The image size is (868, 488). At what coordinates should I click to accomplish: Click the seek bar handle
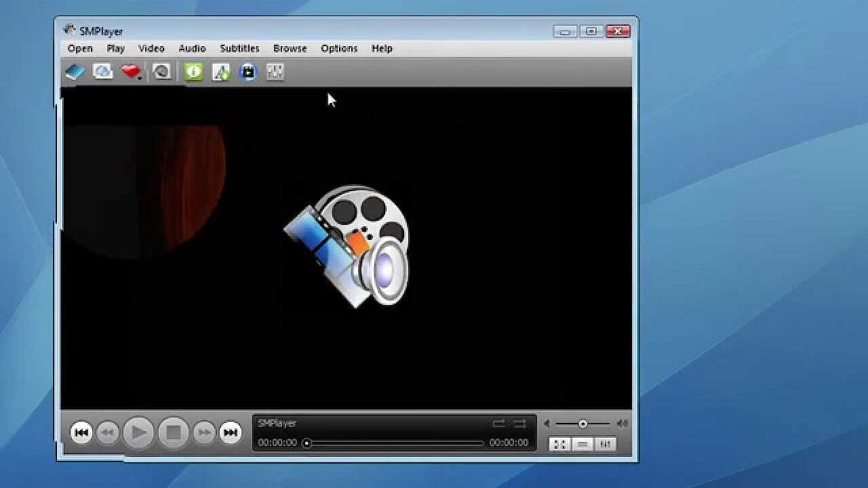tap(307, 443)
